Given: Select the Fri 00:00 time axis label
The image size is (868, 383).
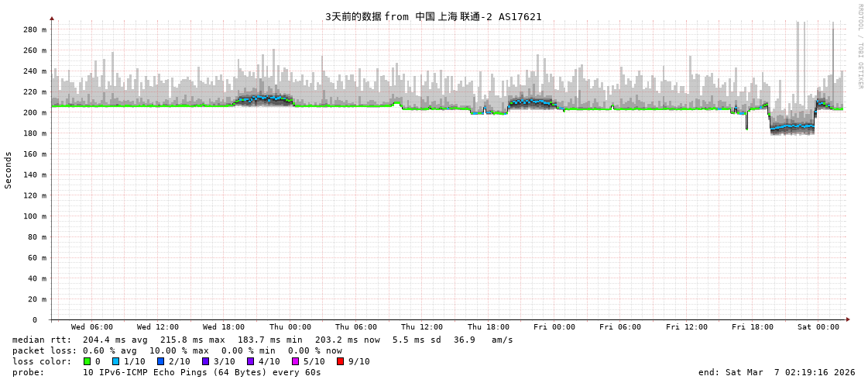Looking at the screenshot, I should coord(554,327).
